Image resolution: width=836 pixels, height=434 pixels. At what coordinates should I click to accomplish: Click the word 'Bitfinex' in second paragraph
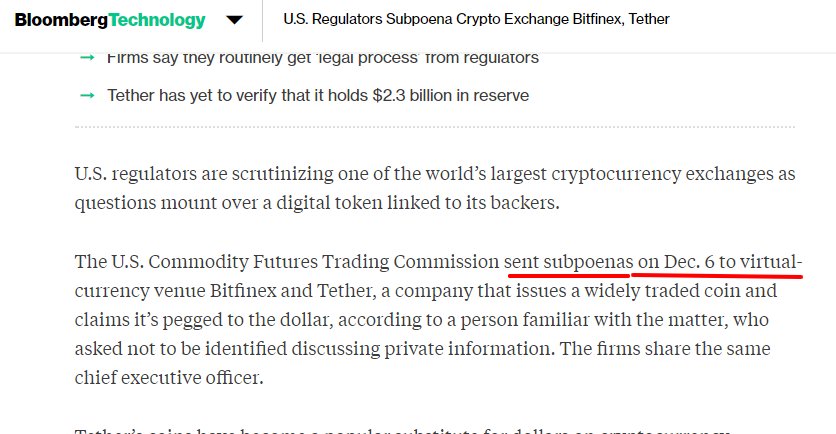pos(243,291)
